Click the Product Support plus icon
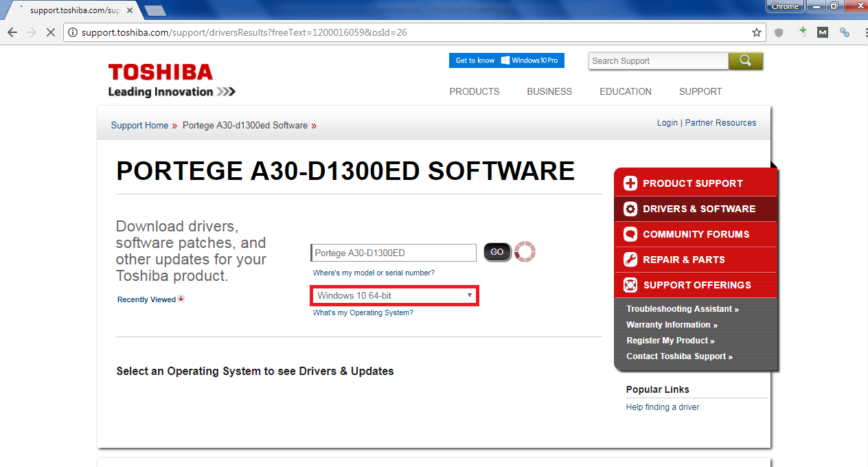Image resolution: width=868 pixels, height=467 pixels. tap(630, 183)
